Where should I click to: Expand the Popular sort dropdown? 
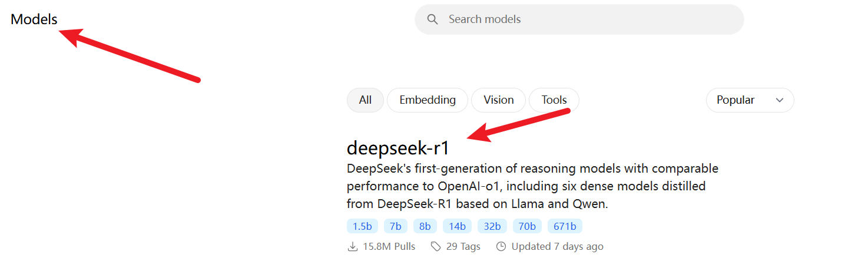coord(750,100)
